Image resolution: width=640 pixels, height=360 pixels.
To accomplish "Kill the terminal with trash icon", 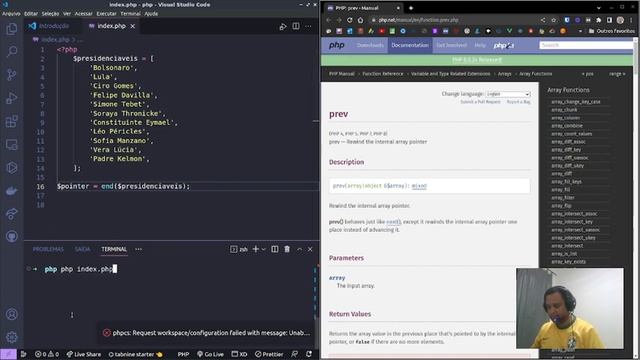I will coord(287,249).
